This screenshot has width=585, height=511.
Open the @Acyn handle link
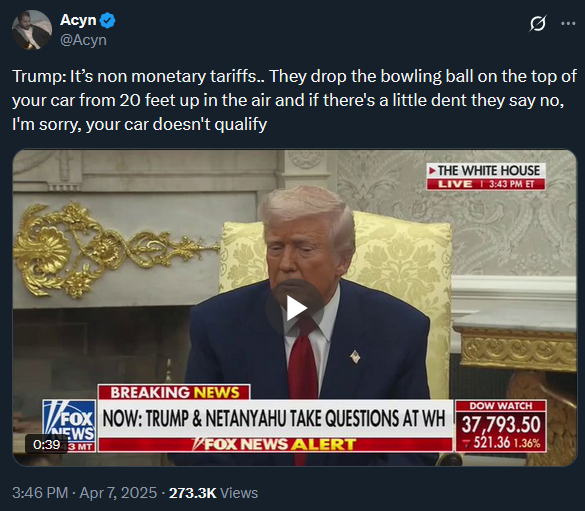(83, 40)
